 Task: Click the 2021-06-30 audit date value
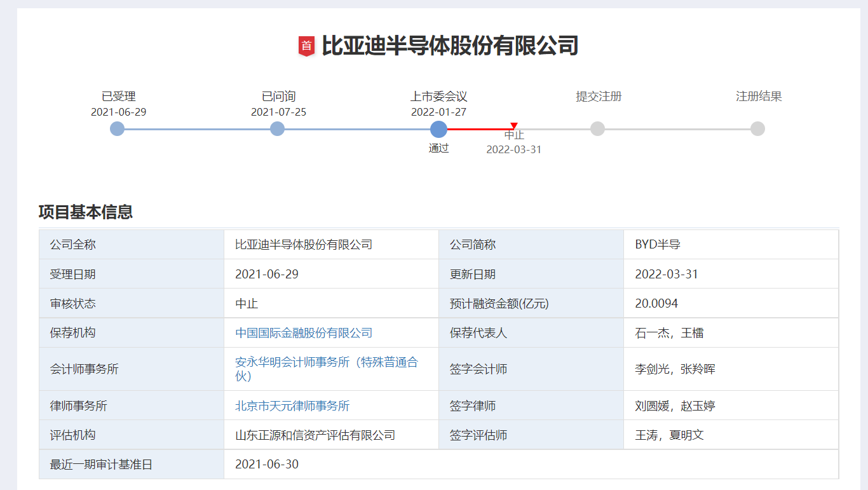point(267,465)
